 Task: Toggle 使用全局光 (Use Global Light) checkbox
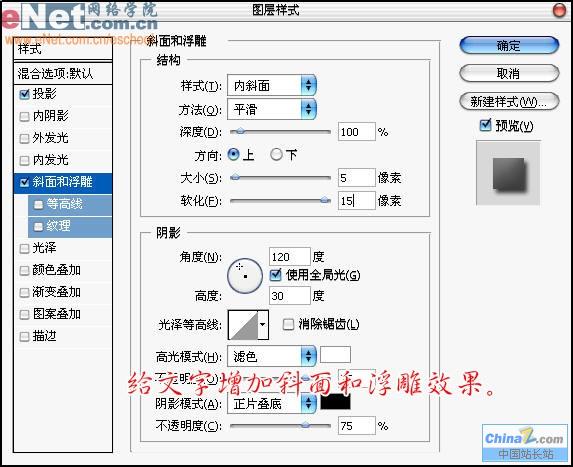click(275, 275)
